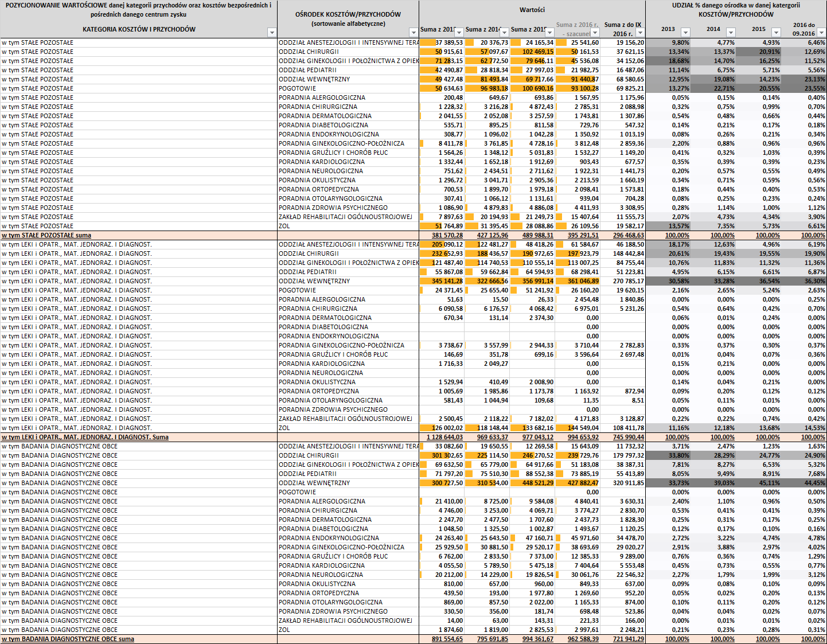Screen dimensions: 827x644
Task: Click the value cell 270 785,17
Action: click(623, 281)
